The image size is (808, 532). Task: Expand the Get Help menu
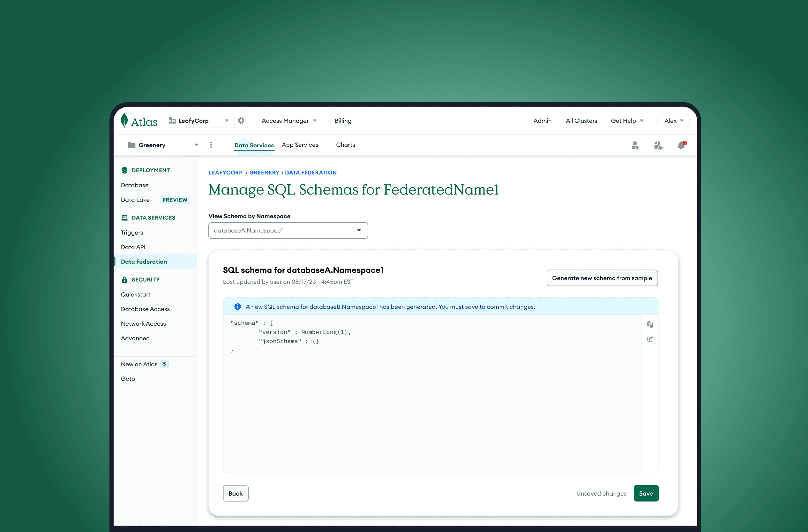(627, 121)
